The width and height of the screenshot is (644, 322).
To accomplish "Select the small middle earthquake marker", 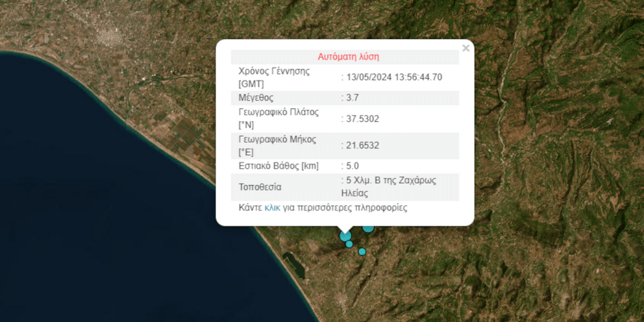I will coord(349,244).
